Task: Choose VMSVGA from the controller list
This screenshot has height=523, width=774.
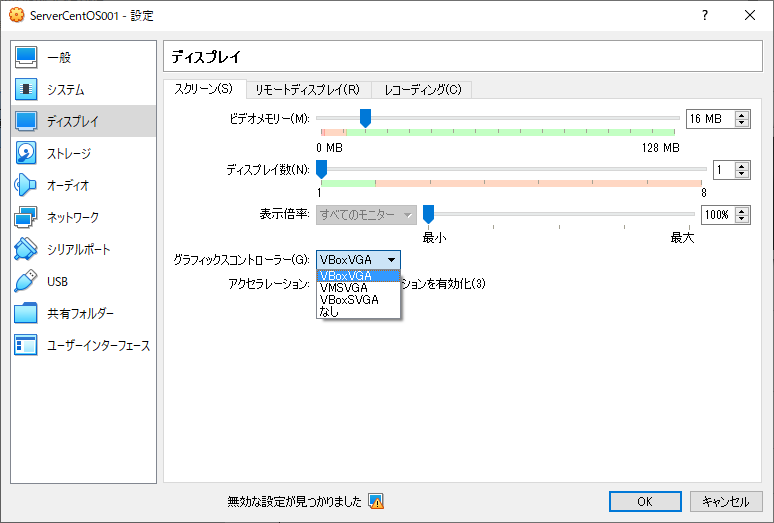Action: click(x=358, y=288)
